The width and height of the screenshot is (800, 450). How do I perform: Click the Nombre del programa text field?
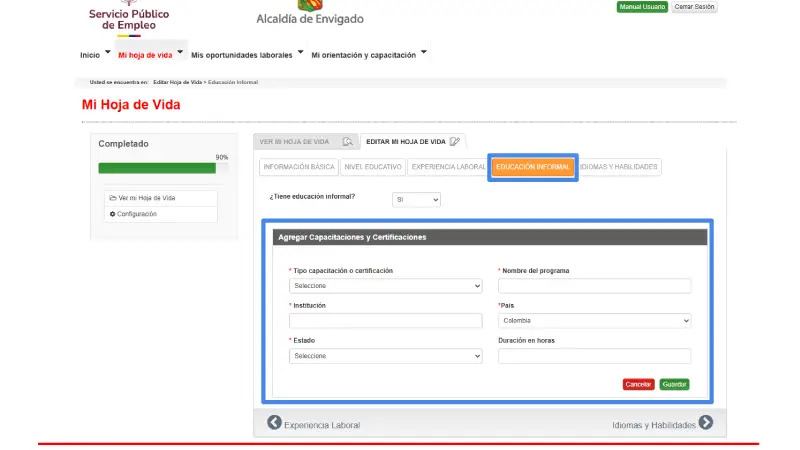tap(594, 285)
